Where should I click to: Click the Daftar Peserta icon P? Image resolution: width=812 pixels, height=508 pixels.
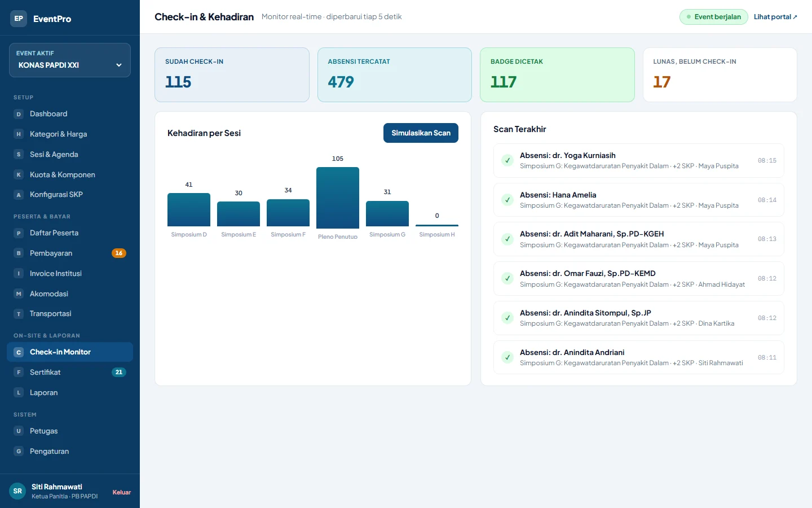coord(19,233)
